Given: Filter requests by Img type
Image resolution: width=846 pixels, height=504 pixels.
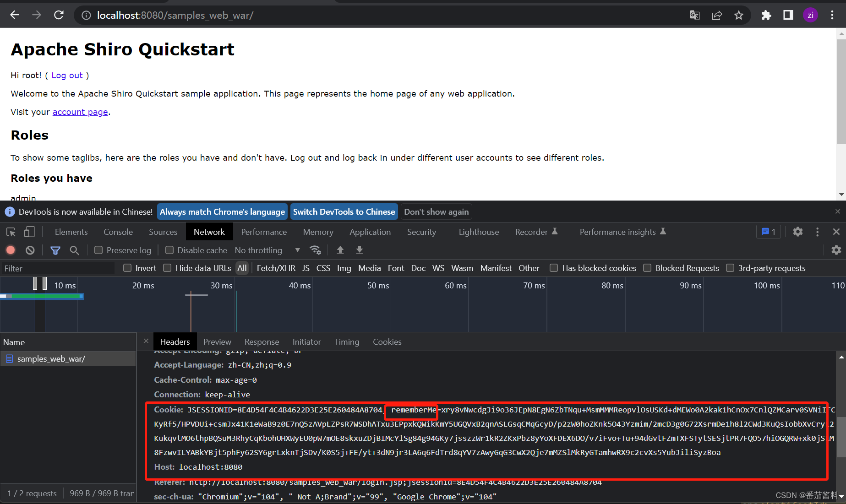Looking at the screenshot, I should click(x=344, y=268).
